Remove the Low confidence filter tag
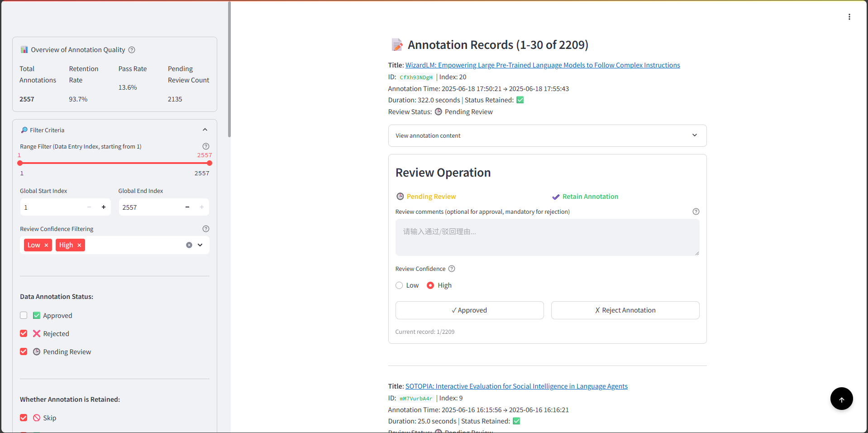 click(x=46, y=245)
